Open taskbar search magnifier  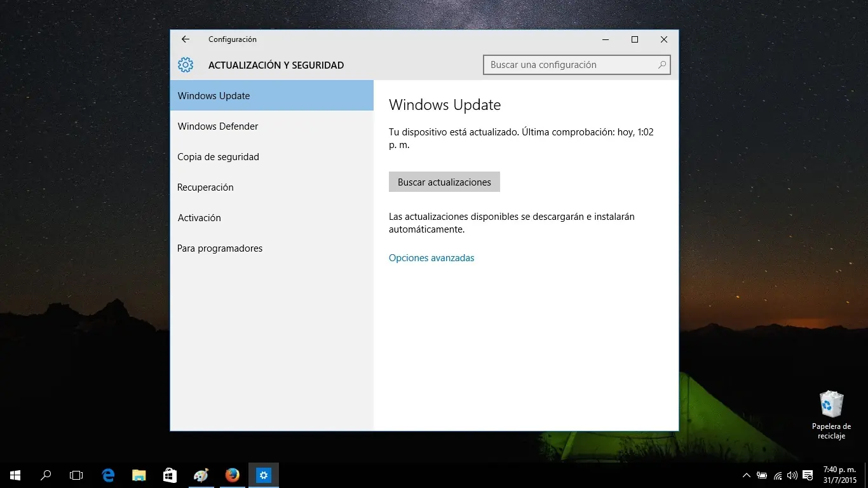(x=46, y=475)
